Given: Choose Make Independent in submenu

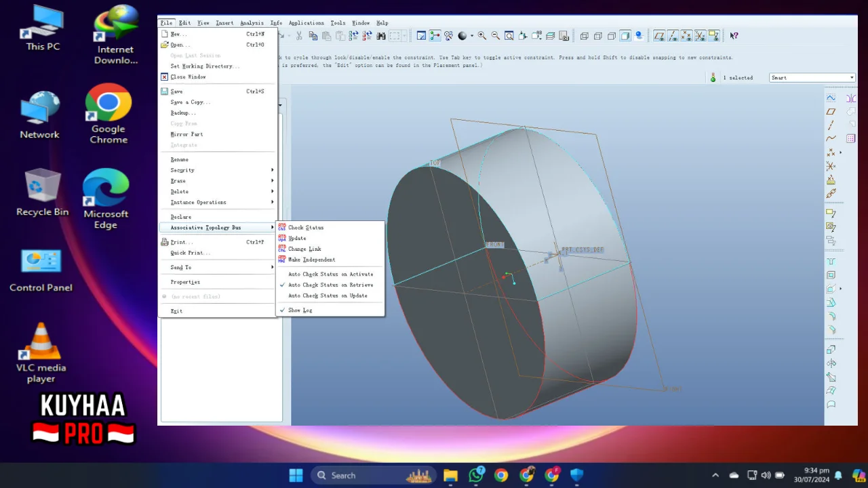Looking at the screenshot, I should (330, 260).
